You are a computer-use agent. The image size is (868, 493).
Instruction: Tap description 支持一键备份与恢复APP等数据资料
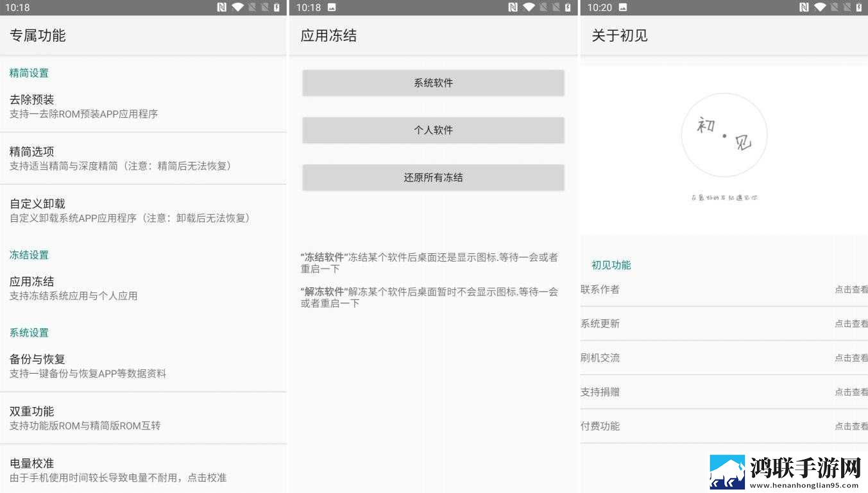tap(88, 373)
